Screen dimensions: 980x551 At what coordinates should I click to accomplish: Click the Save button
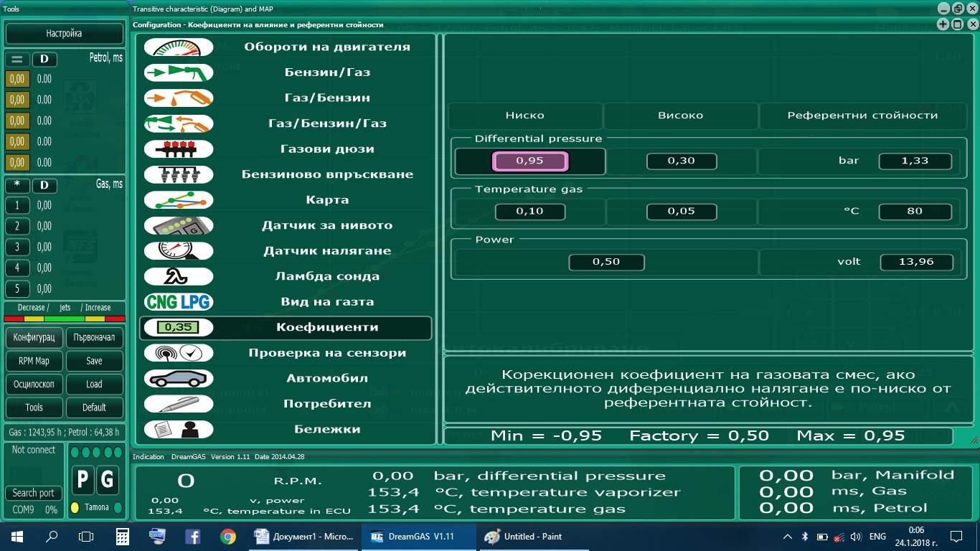(x=94, y=361)
